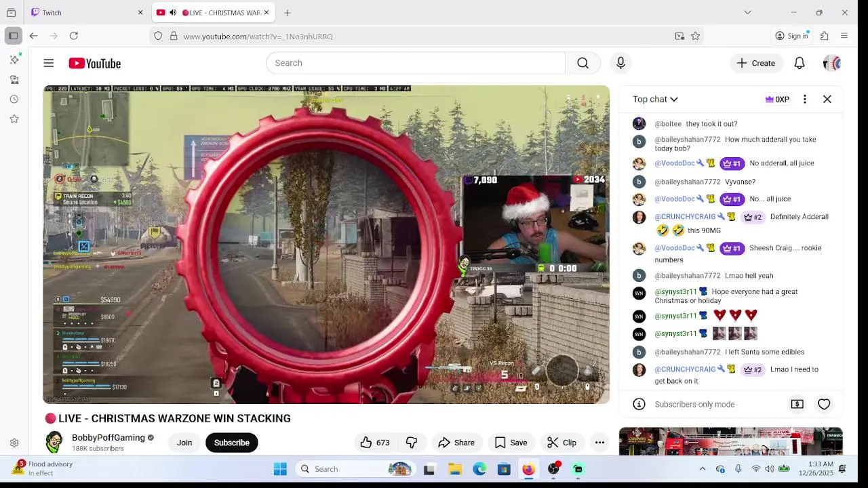The width and height of the screenshot is (868, 488).
Task: Subscribe to BobbyPoffGaming
Action: click(232, 443)
